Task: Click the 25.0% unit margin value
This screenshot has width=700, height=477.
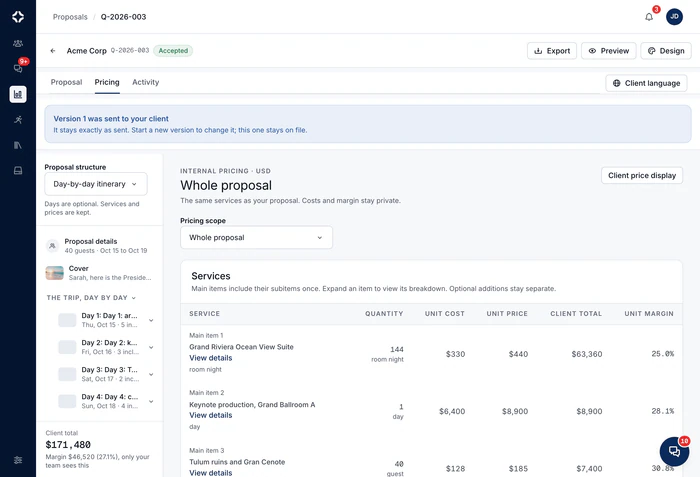Action: coord(662,354)
